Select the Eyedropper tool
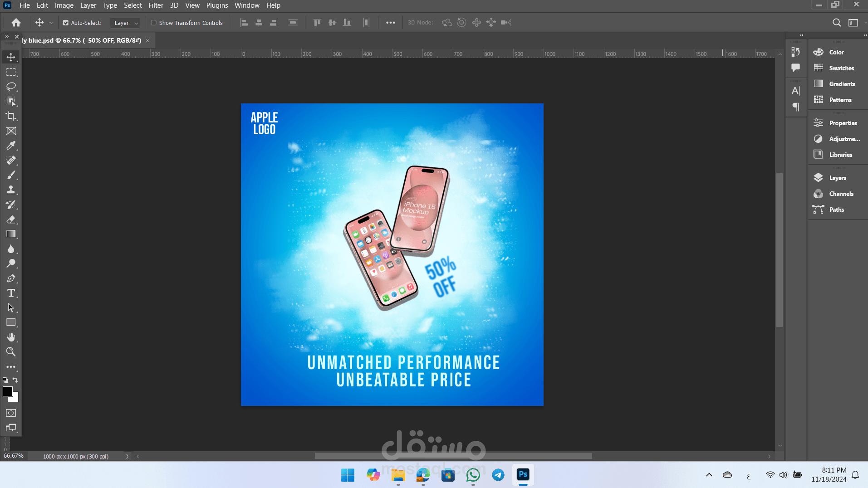This screenshot has width=868, height=488. click(x=11, y=146)
